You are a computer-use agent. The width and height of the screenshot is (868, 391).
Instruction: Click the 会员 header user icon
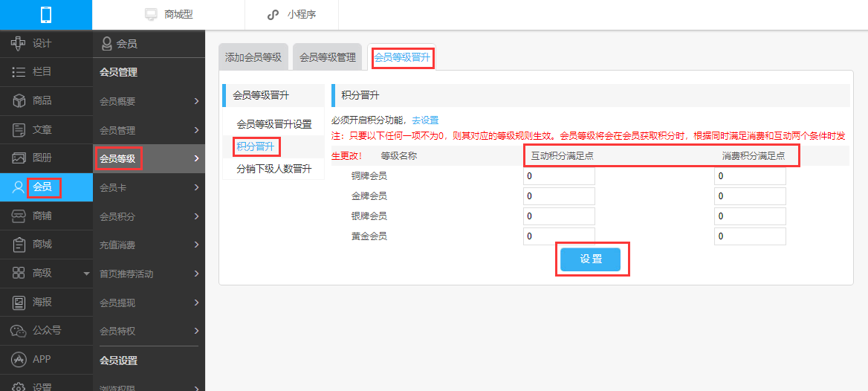pyautogui.click(x=107, y=44)
